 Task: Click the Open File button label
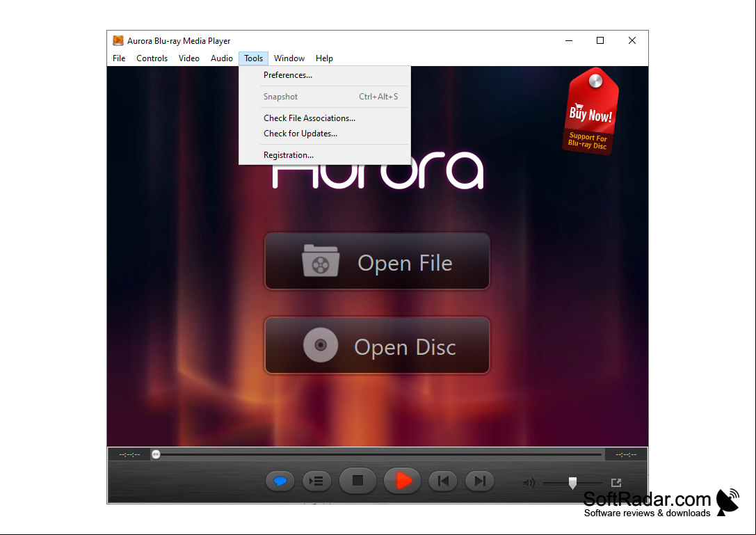pos(405,264)
